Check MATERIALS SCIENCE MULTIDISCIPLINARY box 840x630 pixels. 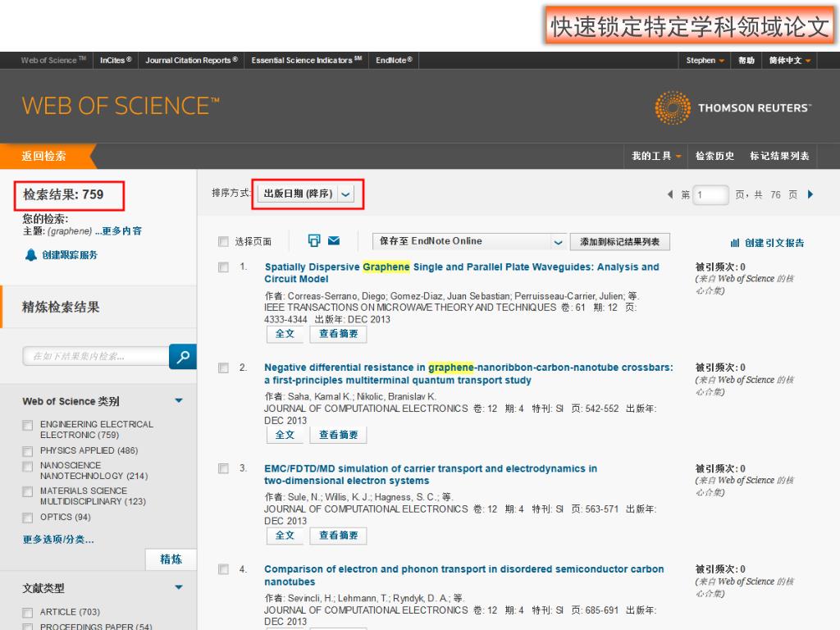(x=27, y=492)
